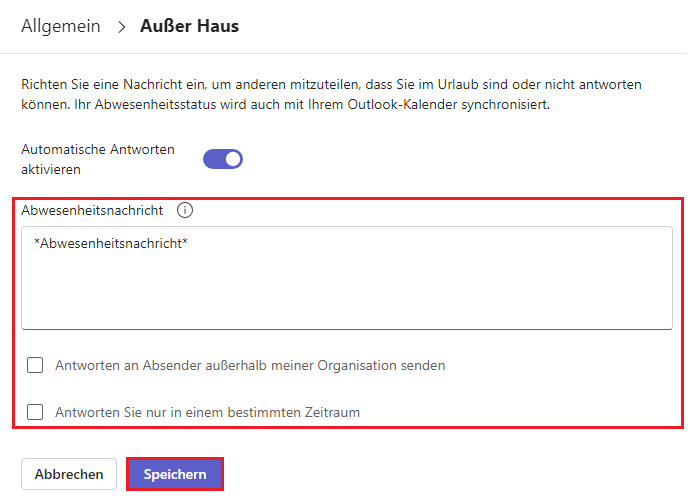Click the Abwesenheitsnachricht field label
Screen dimensions: 697x501
pos(92,211)
